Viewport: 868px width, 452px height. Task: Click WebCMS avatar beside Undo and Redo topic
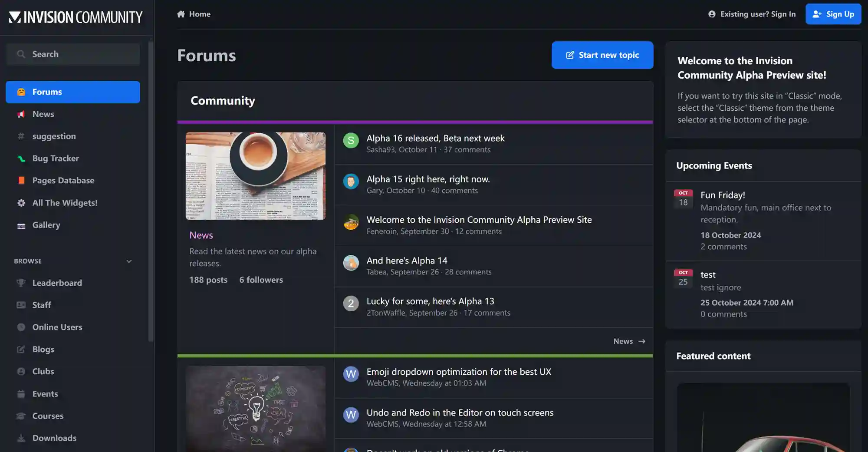pyautogui.click(x=351, y=415)
